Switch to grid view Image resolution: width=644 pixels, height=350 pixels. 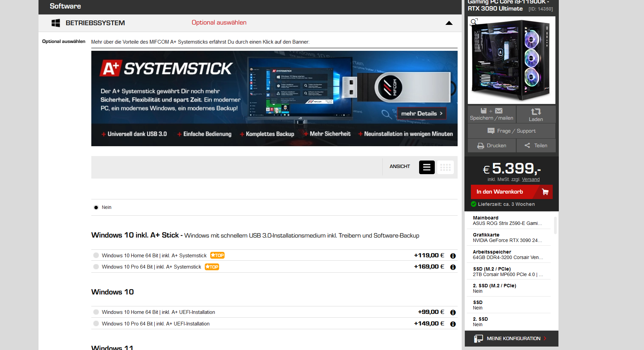pos(445,167)
